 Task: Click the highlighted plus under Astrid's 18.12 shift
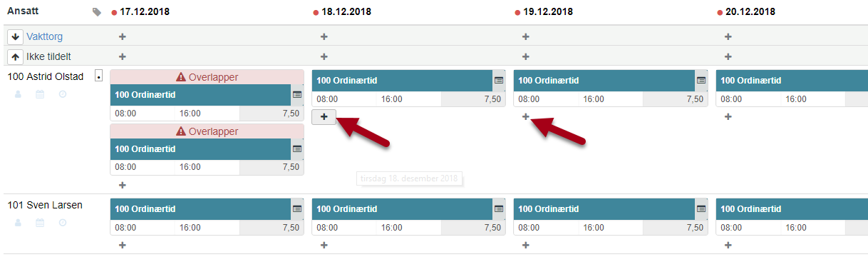point(324,117)
